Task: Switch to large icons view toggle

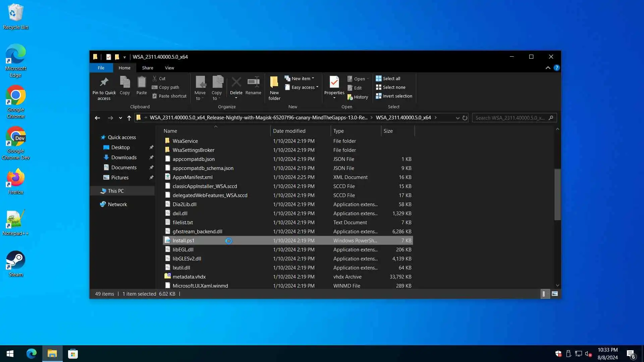Action: point(555,294)
